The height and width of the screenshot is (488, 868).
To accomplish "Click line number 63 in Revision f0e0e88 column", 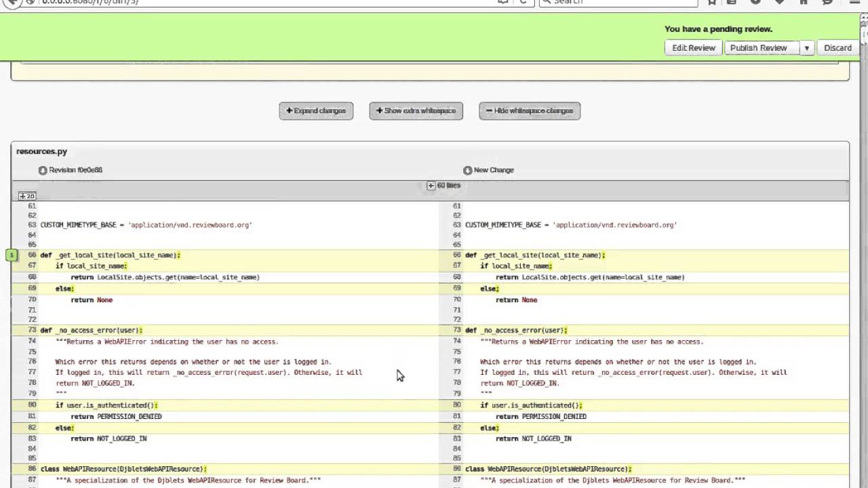I will tap(32, 224).
